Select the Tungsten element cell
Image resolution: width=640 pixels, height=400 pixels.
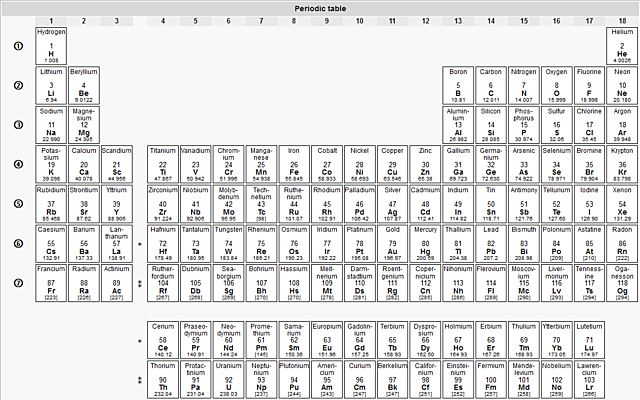coord(229,243)
